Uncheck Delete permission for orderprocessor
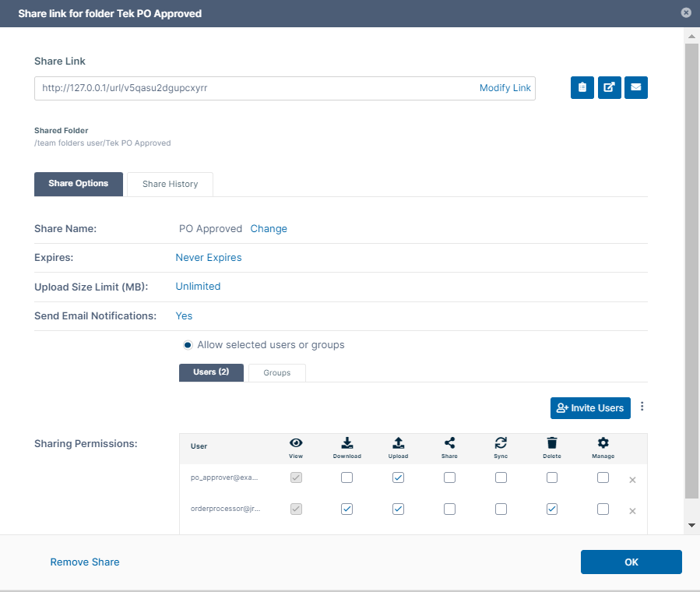Image resolution: width=700 pixels, height=592 pixels. click(552, 509)
